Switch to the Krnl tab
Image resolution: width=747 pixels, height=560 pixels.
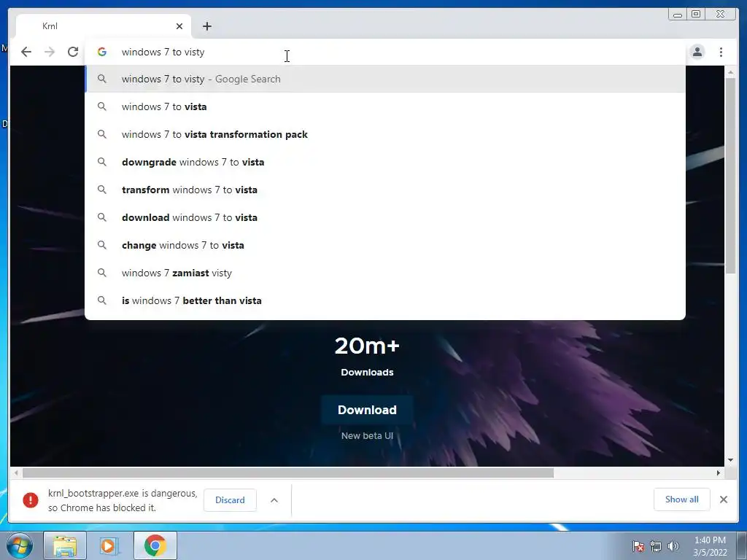point(103,26)
